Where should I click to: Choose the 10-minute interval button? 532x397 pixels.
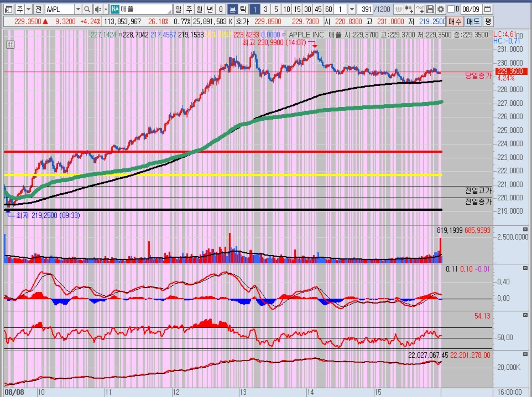click(286, 9)
